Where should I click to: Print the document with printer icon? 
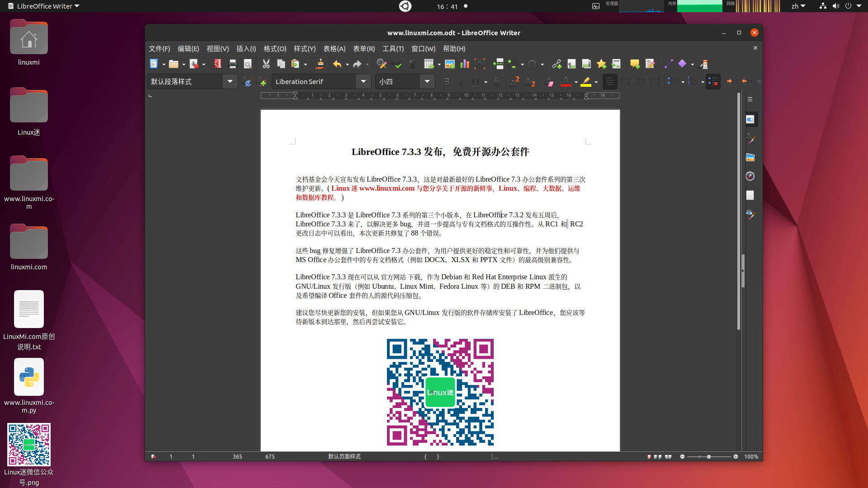233,64
